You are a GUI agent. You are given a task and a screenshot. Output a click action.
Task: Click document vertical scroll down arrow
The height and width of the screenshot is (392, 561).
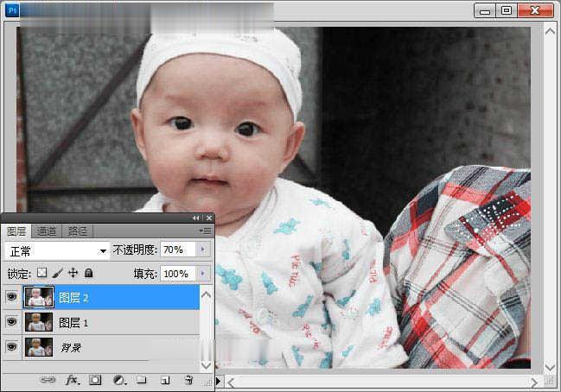pyautogui.click(x=550, y=367)
